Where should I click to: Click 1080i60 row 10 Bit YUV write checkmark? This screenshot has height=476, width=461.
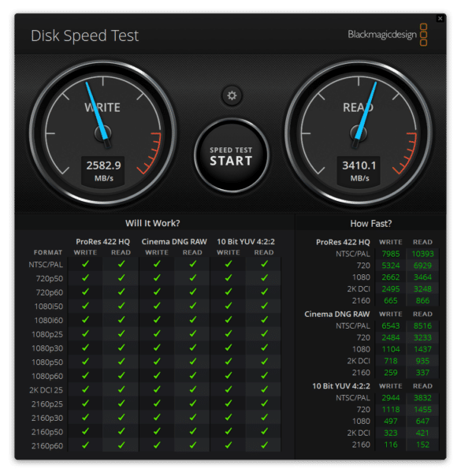(229, 320)
